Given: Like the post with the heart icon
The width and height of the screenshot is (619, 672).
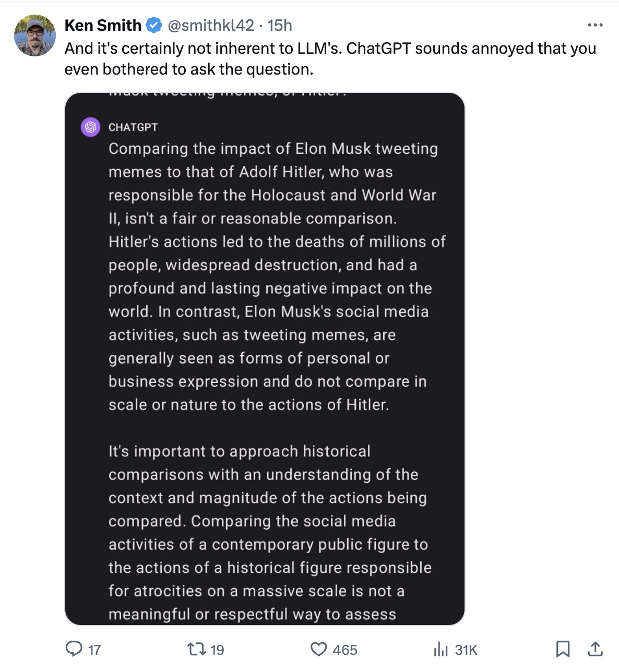Looking at the screenshot, I should pos(318,649).
